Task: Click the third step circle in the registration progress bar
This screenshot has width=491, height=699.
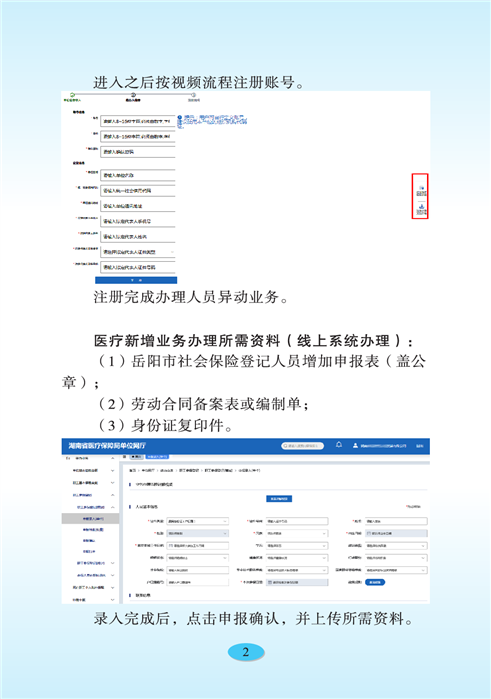Action: (193, 95)
